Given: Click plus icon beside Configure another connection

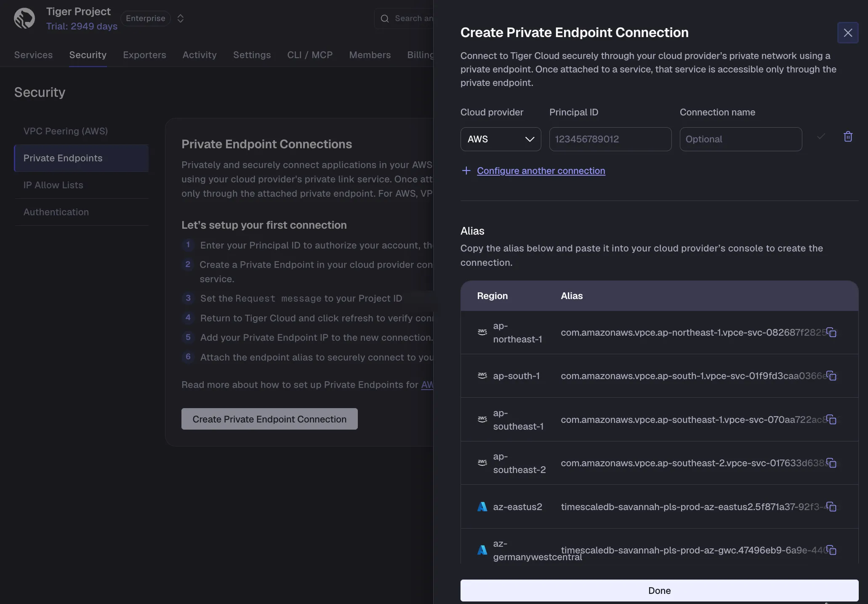Looking at the screenshot, I should tap(466, 171).
